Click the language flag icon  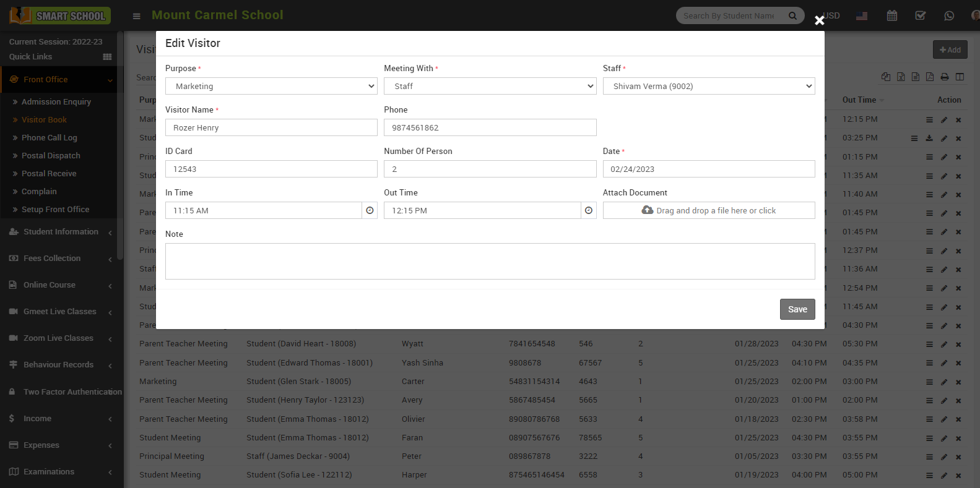[862, 16]
